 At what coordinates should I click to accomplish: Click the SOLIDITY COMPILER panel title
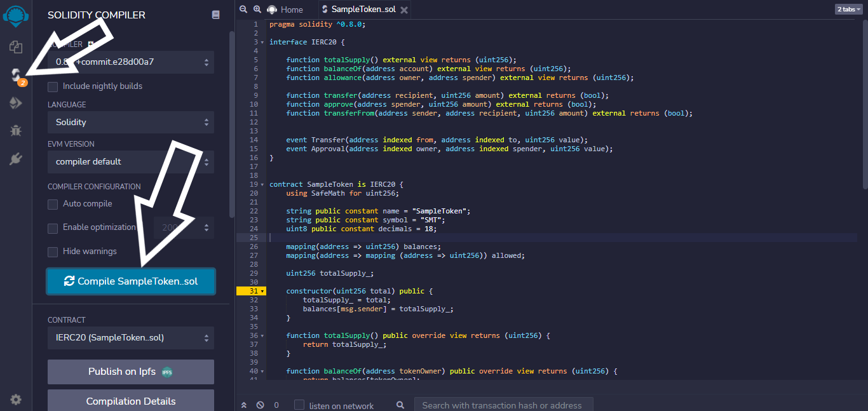pos(97,15)
